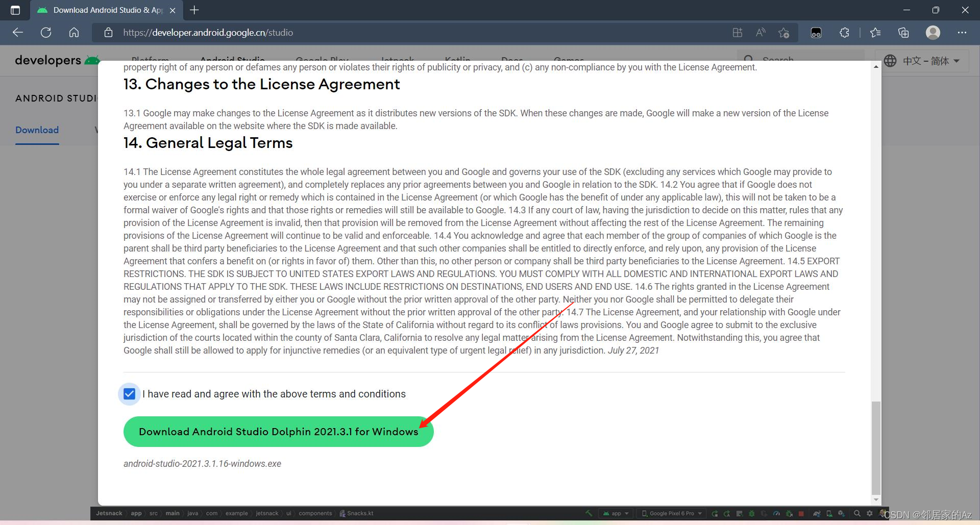Open a new browser tab with plus icon
Viewport: 980px width, 525px height.
(194, 10)
